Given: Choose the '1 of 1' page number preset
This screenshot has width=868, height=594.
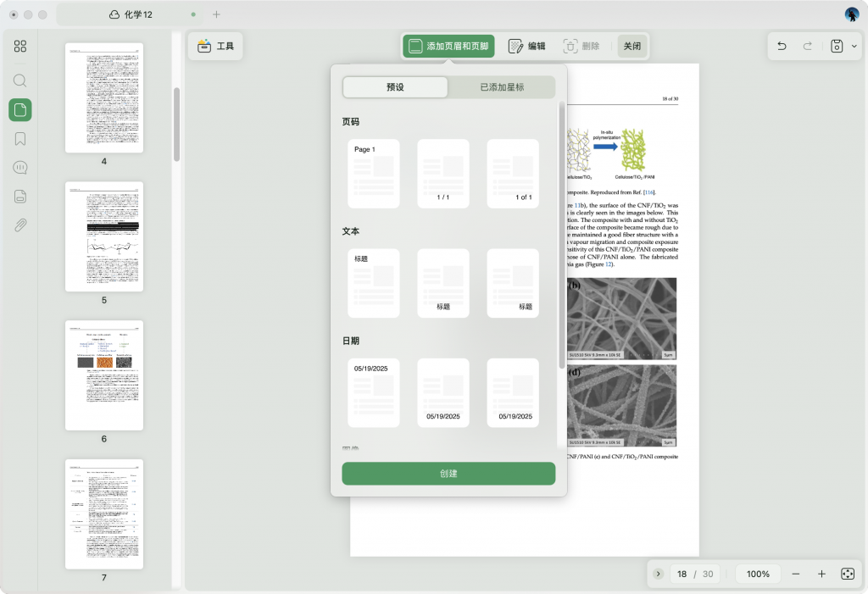Looking at the screenshot, I should point(513,174).
